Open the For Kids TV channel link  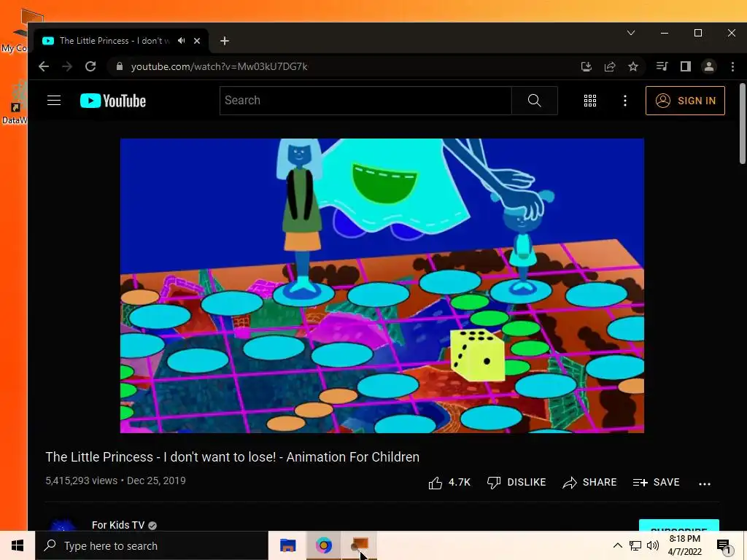pos(118,525)
